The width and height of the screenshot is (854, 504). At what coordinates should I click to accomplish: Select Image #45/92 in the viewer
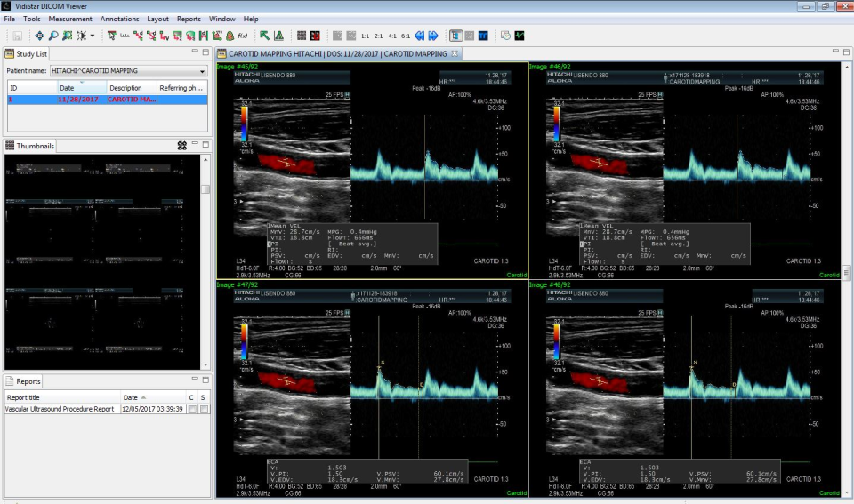[373, 171]
